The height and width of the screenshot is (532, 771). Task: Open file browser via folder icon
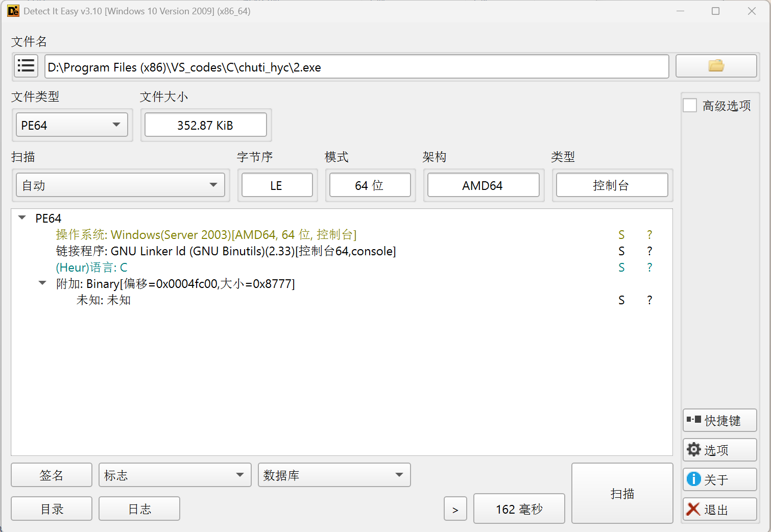click(x=716, y=66)
